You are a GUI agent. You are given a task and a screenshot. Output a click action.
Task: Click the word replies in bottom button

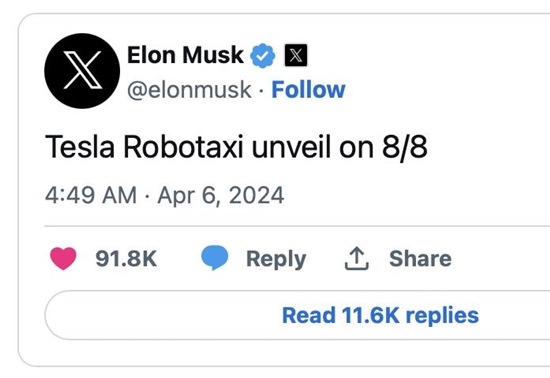[x=442, y=316]
